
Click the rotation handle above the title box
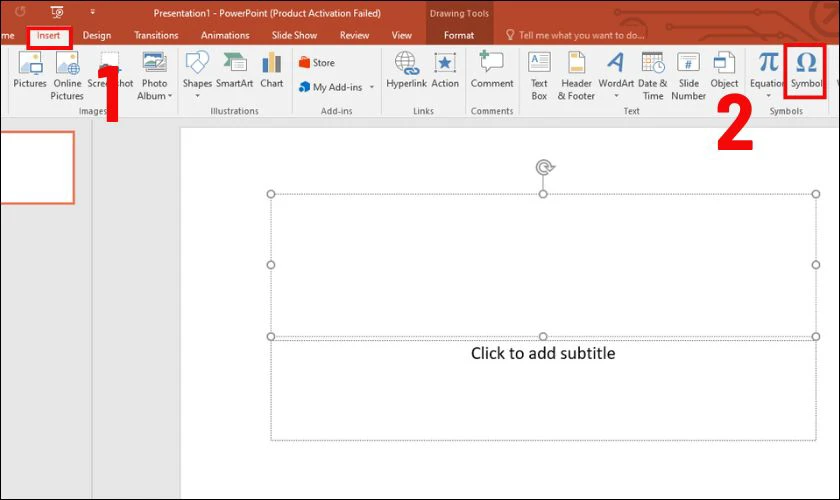544,168
